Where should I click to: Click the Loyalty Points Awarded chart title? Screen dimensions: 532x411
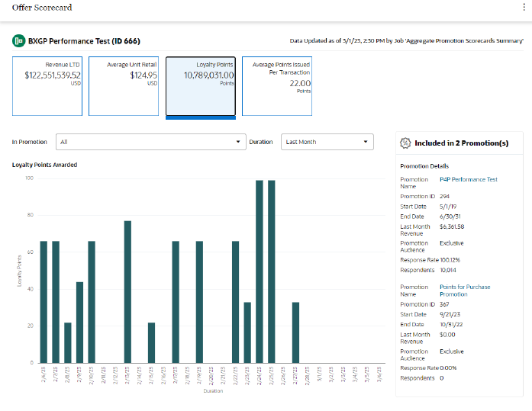coord(44,165)
